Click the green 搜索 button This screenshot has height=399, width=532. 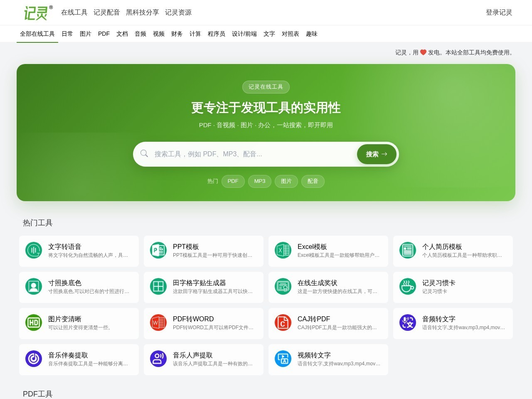377,154
